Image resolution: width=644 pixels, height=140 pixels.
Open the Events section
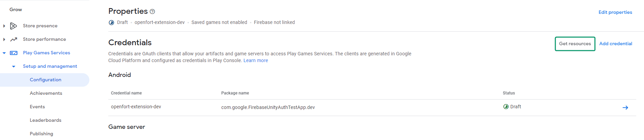tap(37, 107)
